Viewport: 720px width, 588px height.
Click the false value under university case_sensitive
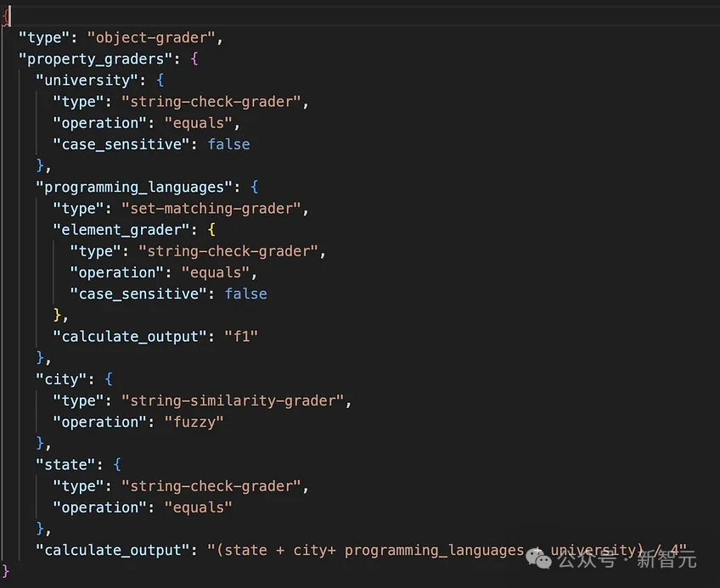point(228,144)
